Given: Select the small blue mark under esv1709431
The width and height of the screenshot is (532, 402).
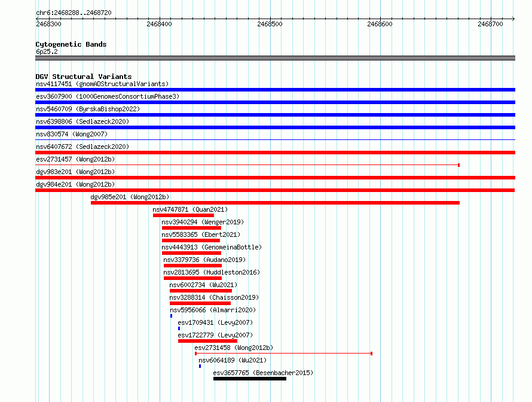Looking at the screenshot, I should click(x=179, y=328).
